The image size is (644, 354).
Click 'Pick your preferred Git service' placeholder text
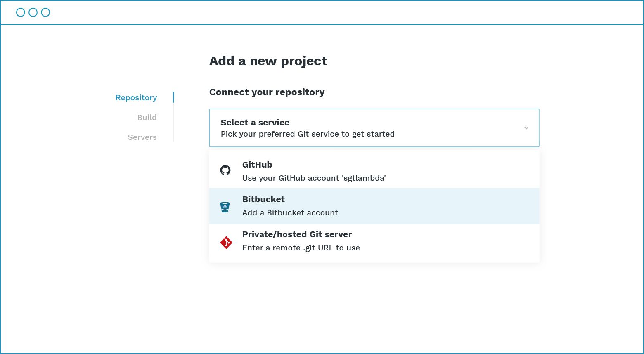308,134
